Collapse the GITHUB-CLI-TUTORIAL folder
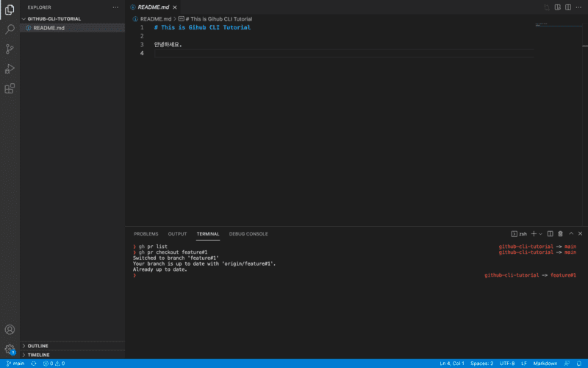 tap(54, 18)
